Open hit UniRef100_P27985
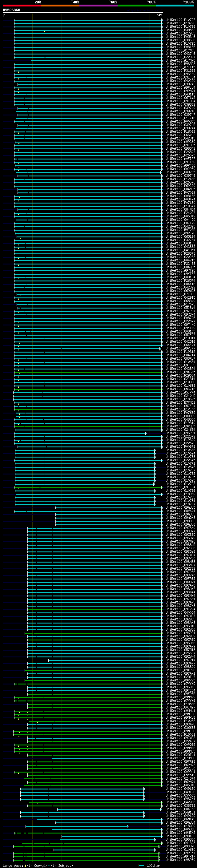Screen dimensions: 197x868 180,33
